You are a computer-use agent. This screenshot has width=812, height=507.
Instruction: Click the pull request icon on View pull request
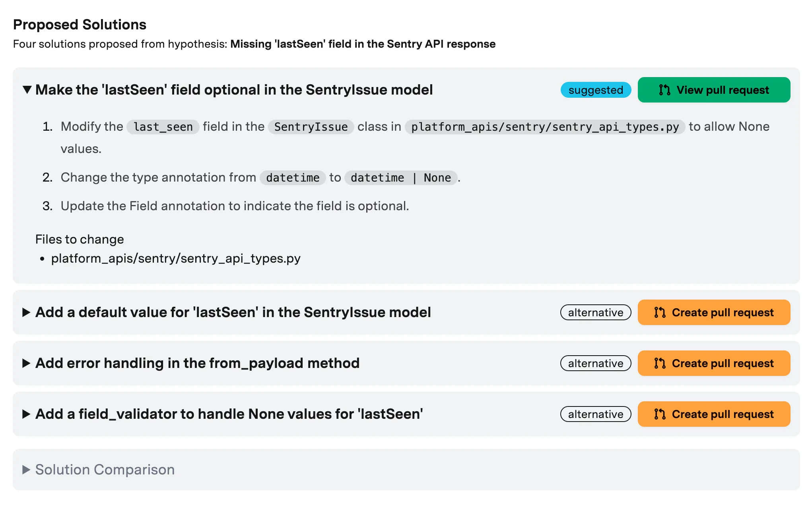pyautogui.click(x=665, y=90)
